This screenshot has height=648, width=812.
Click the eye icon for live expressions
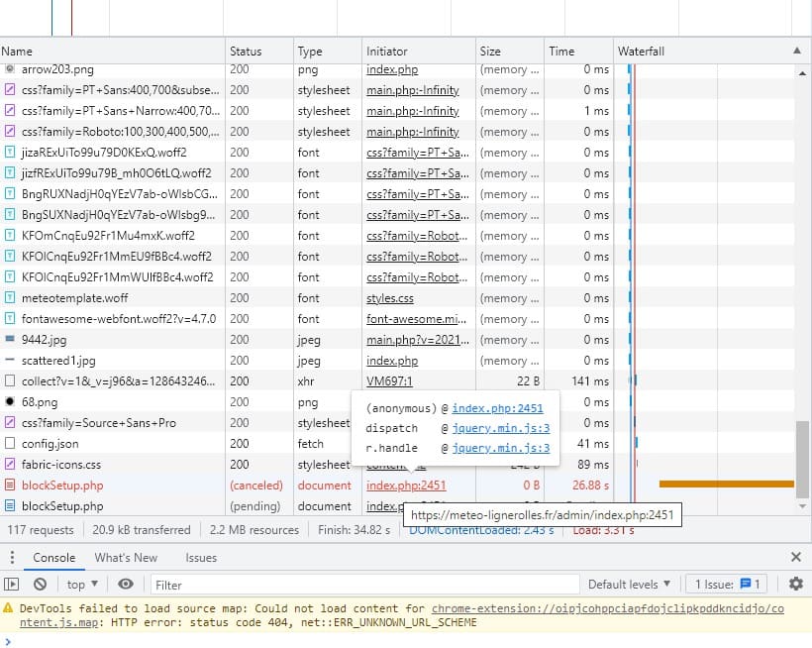coord(126,585)
